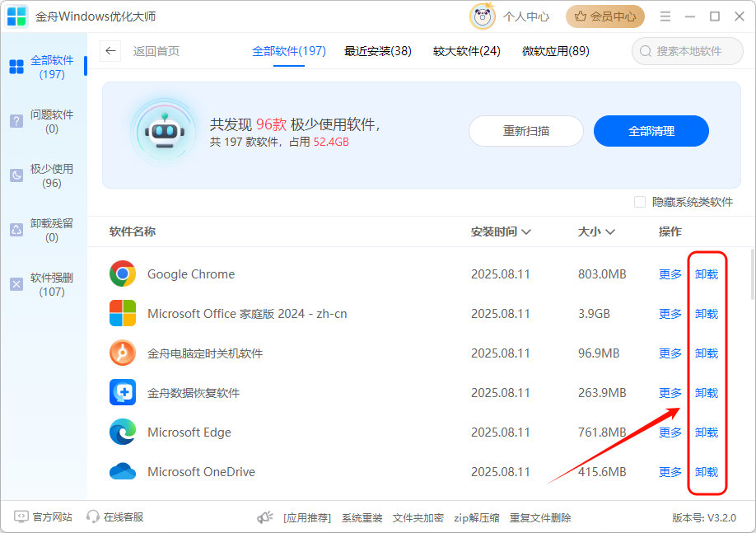Click the Microsoft Edge row icon
The image size is (756, 533).
(123, 432)
